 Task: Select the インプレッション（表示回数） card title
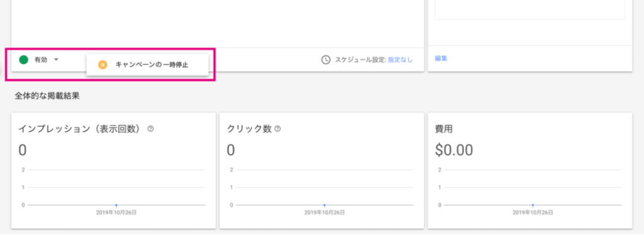tap(82, 129)
